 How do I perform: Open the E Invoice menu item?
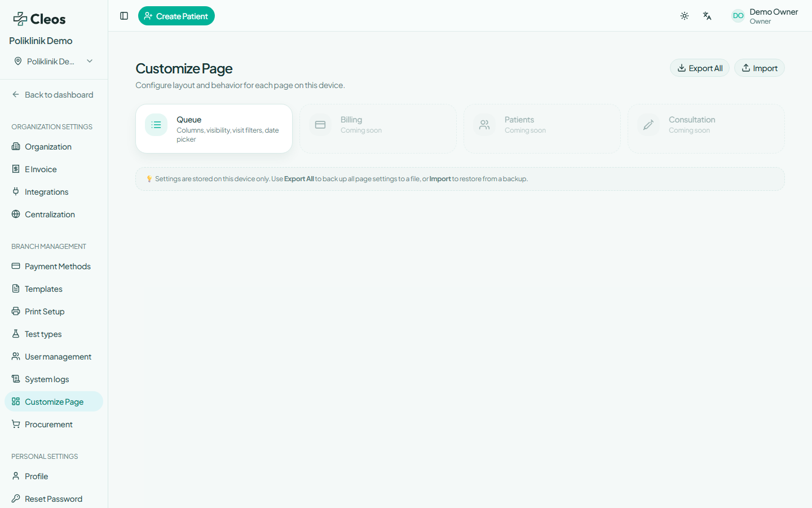point(54,169)
